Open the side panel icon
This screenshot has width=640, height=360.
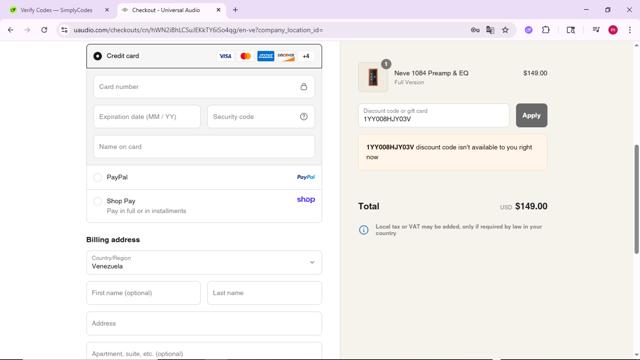click(571, 30)
